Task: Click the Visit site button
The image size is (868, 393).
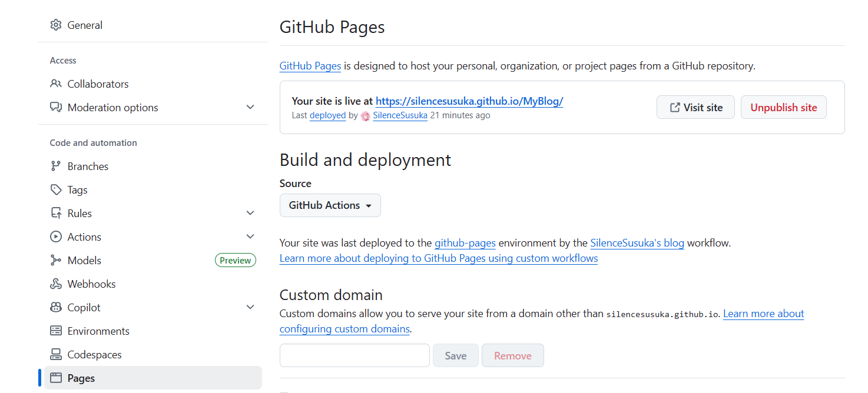Action: point(695,108)
